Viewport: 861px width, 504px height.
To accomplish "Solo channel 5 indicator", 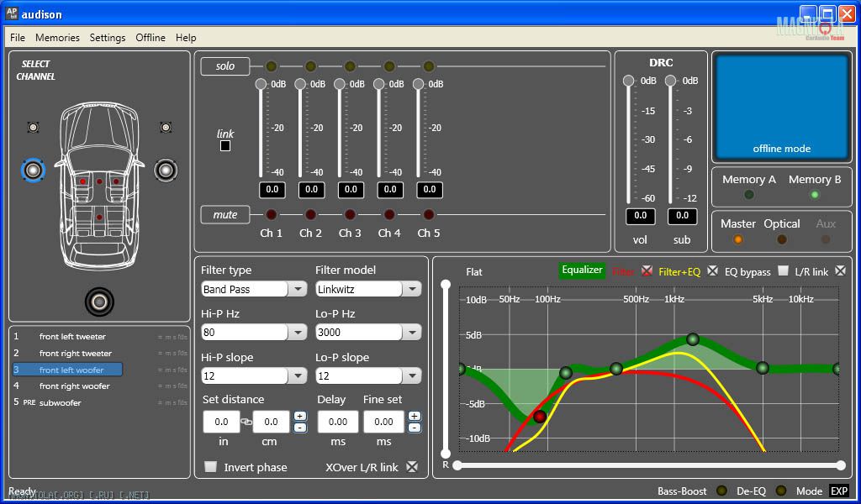I will pyautogui.click(x=429, y=66).
